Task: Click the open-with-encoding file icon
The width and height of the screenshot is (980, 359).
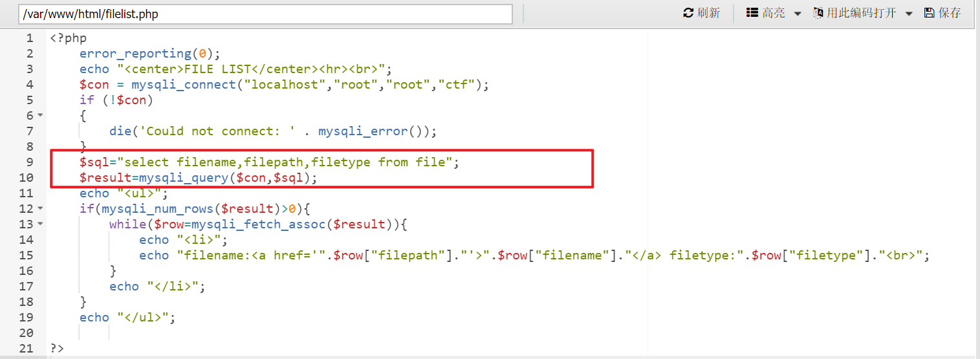Action: [x=818, y=13]
